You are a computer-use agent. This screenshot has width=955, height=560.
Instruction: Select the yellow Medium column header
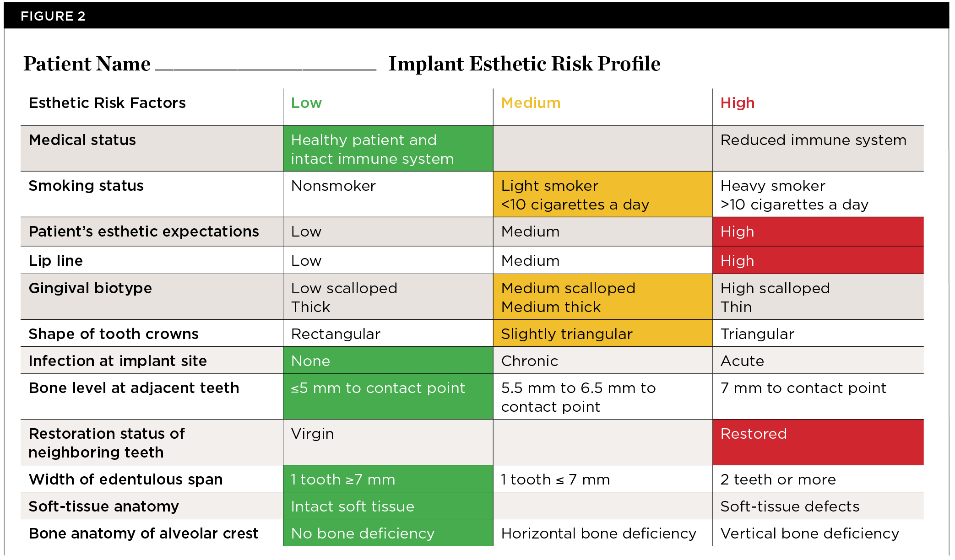pyautogui.click(x=531, y=103)
